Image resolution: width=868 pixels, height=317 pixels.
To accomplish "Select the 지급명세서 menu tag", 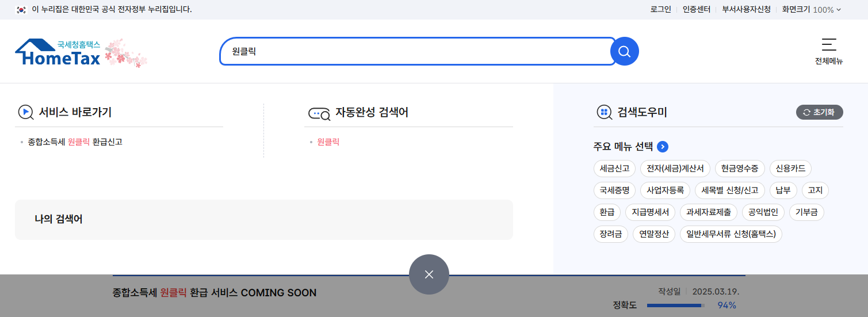I will [x=650, y=212].
